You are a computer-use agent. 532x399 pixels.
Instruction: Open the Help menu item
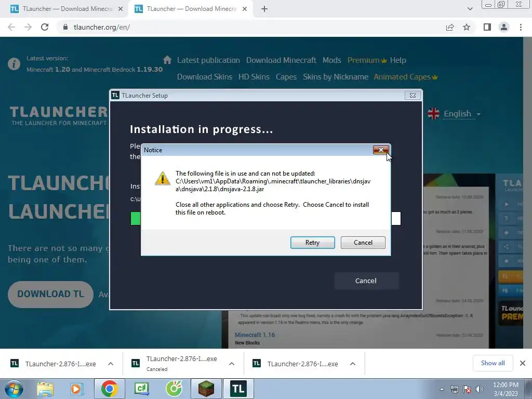click(398, 60)
